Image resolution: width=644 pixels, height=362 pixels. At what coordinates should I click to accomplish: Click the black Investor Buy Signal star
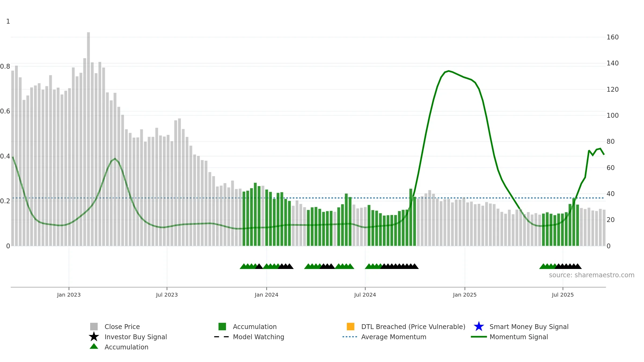[94, 337]
